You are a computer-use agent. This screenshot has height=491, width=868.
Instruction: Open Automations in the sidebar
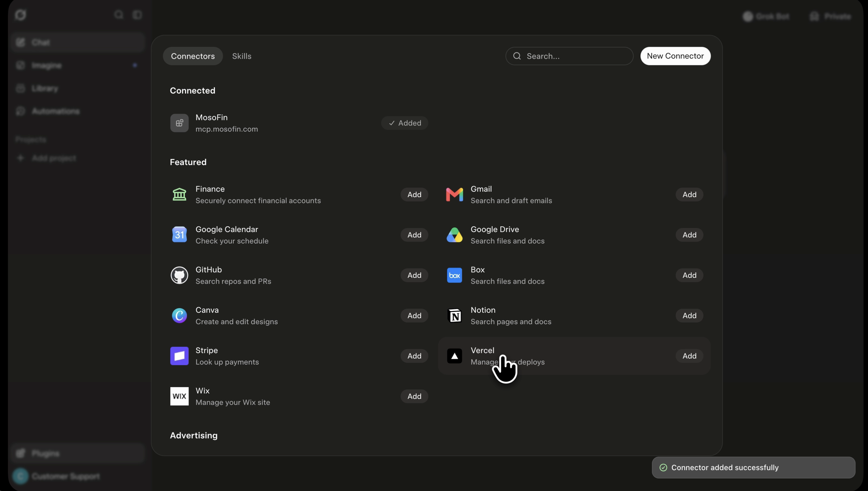coord(78,111)
